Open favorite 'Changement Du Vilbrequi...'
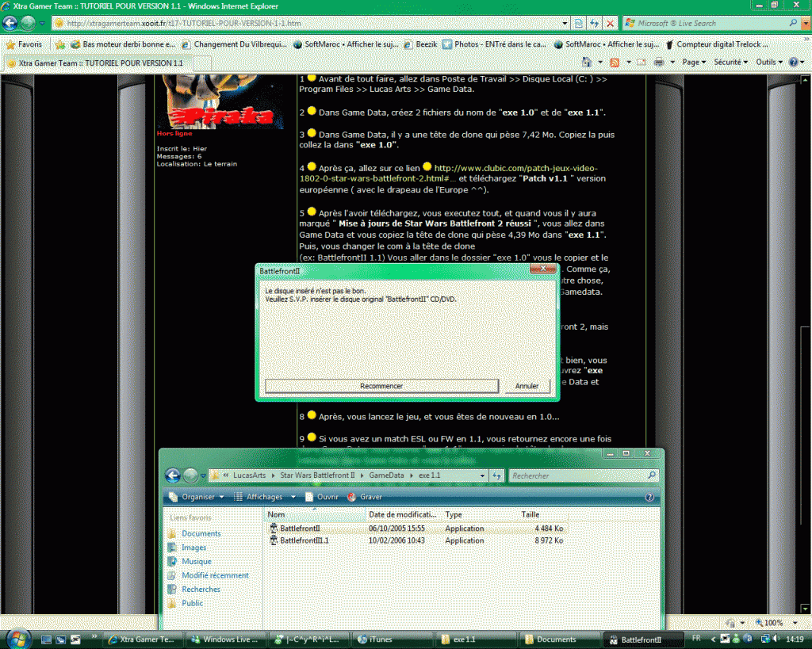This screenshot has height=649, width=812. coord(234,44)
